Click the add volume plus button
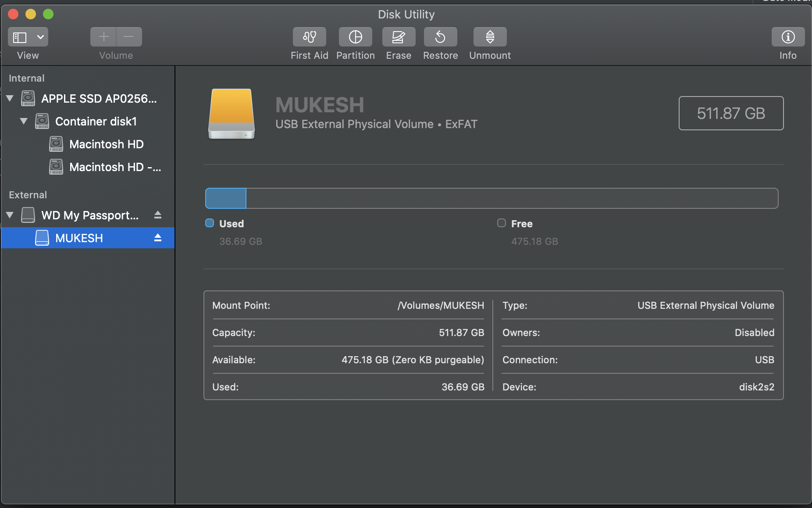Screen dimensions: 812x508 (x=103, y=37)
